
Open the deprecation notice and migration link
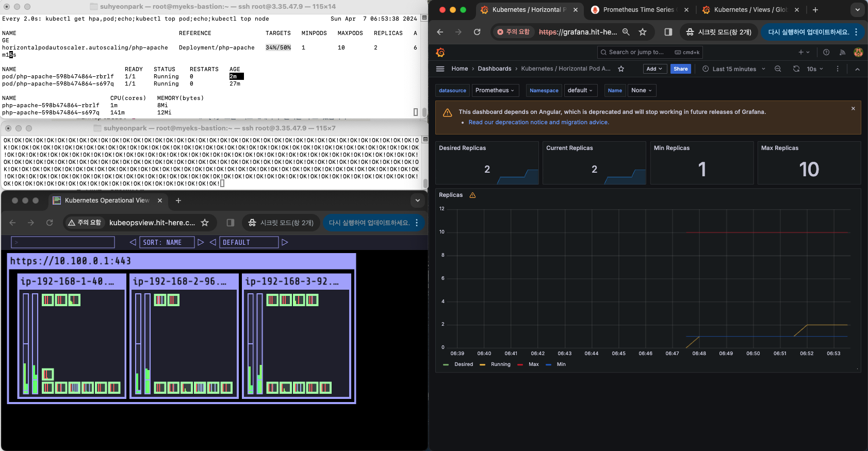point(539,122)
